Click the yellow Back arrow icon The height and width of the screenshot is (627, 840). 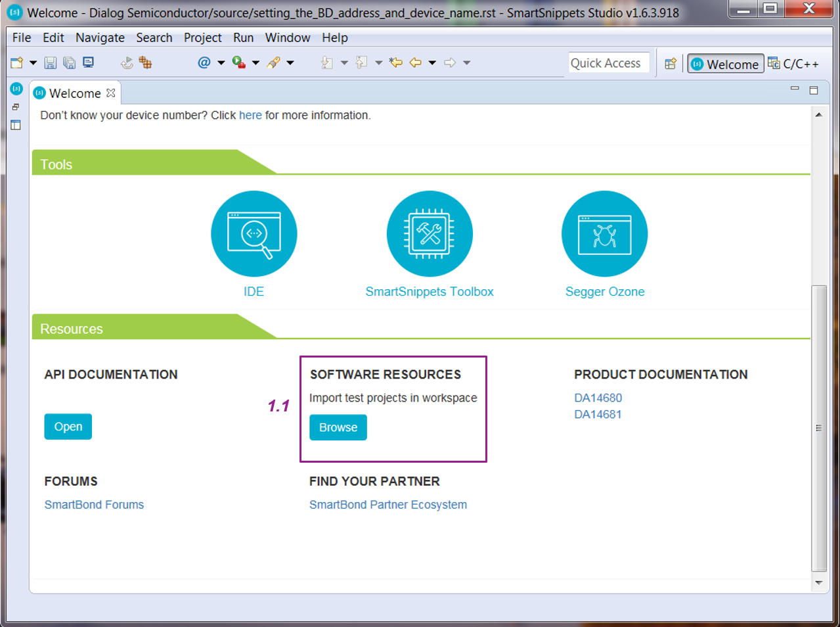tap(415, 62)
